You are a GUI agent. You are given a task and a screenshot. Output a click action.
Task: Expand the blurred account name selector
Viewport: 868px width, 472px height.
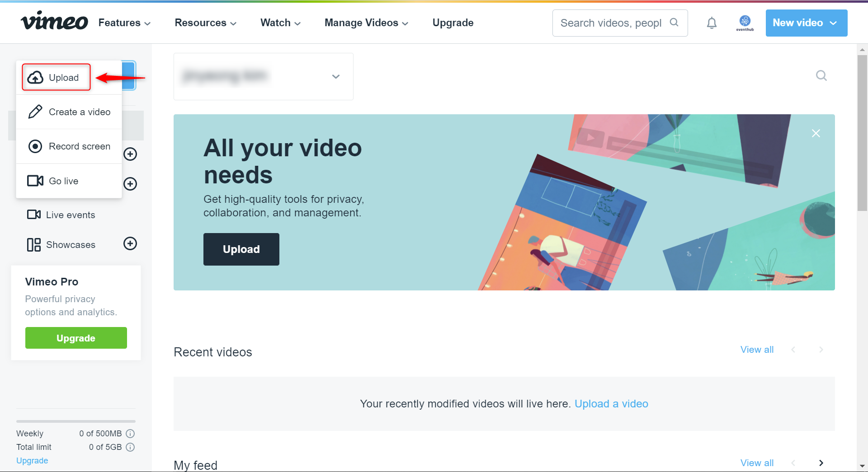[264, 76]
